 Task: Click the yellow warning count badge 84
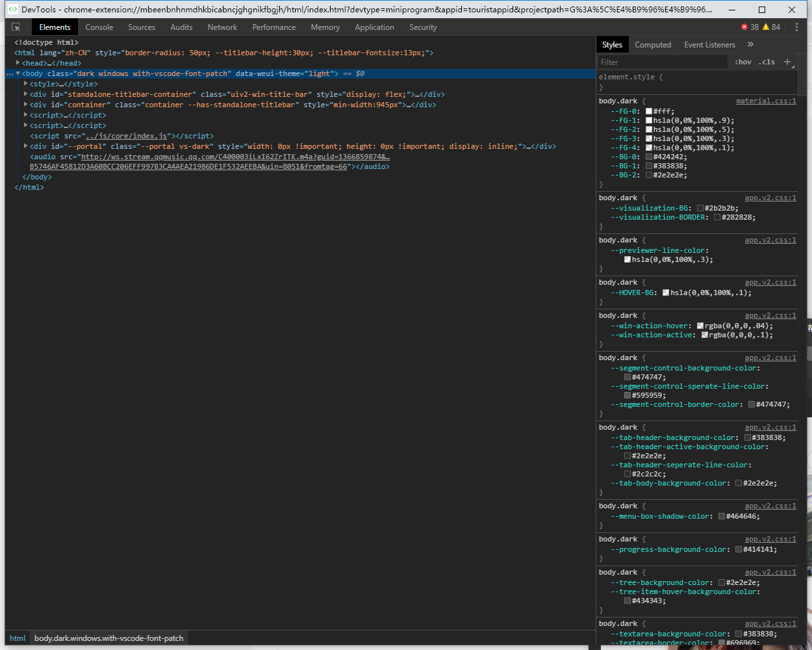click(x=771, y=27)
